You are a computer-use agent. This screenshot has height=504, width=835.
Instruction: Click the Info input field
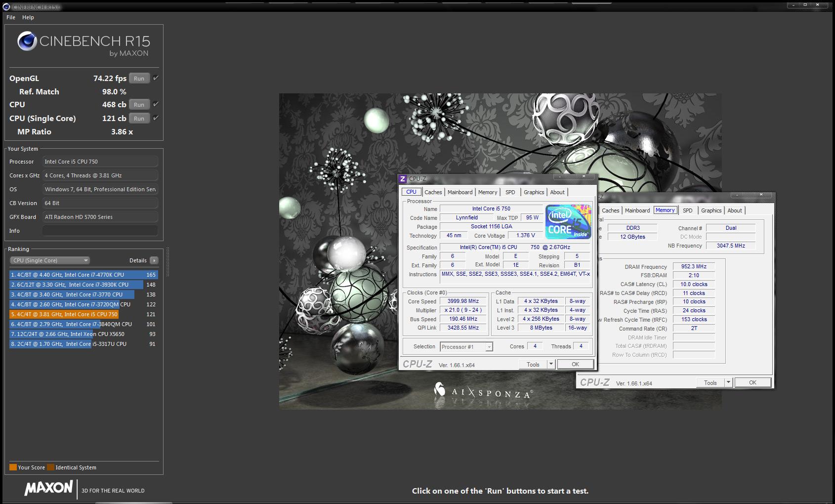point(100,231)
